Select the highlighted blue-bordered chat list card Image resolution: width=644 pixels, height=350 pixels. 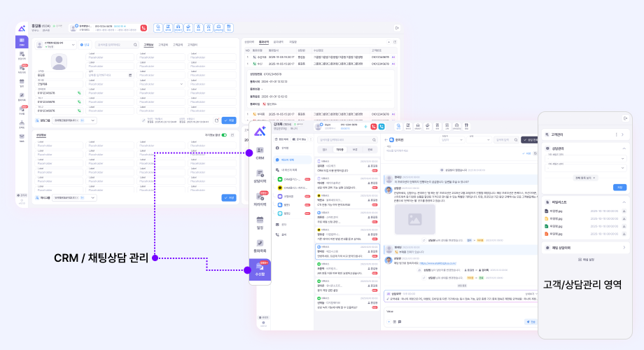pyautogui.click(x=347, y=252)
